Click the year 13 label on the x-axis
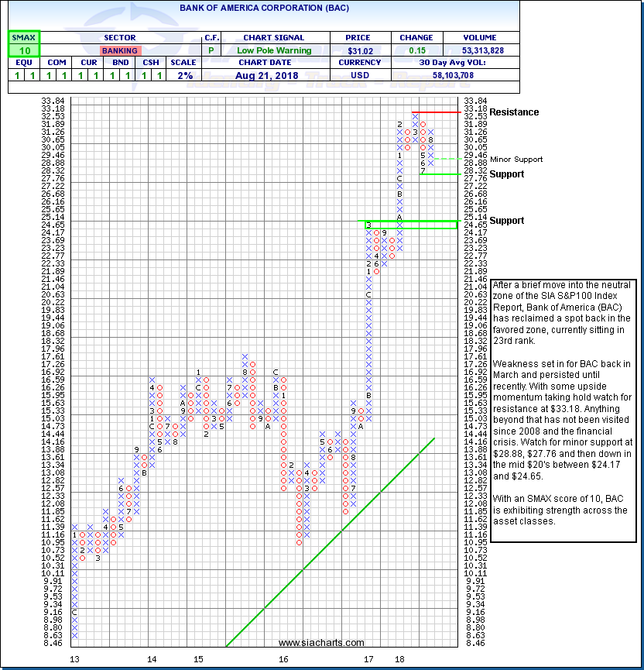 pos(75,659)
